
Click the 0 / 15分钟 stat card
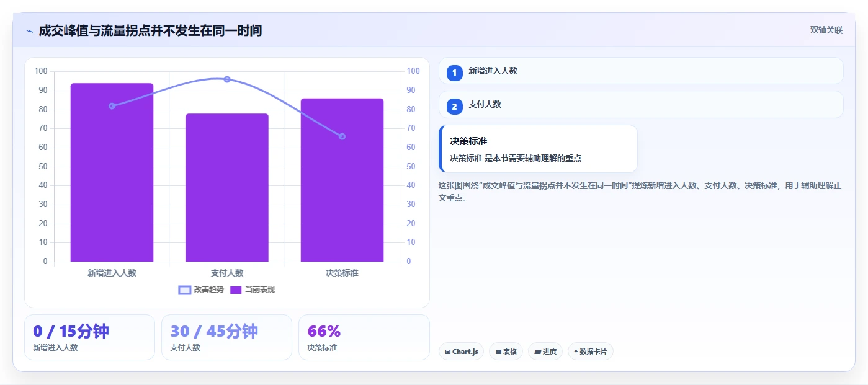(89, 337)
